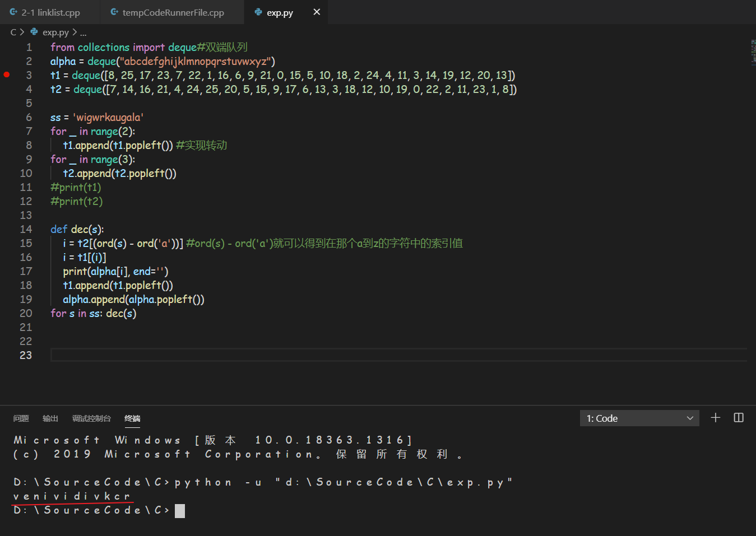756x536 pixels.
Task: Click the 'for s in ss: dec(s)' line
Action: pos(93,313)
